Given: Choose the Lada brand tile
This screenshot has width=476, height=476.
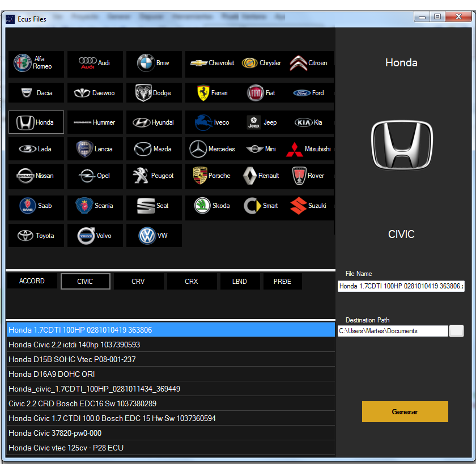Looking at the screenshot, I should (36, 148).
